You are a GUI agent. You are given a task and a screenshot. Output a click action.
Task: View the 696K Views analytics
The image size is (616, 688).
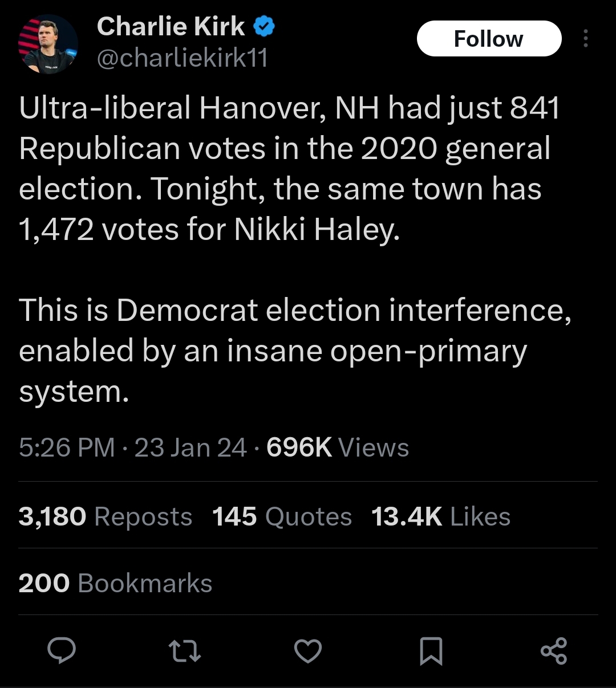(x=338, y=447)
